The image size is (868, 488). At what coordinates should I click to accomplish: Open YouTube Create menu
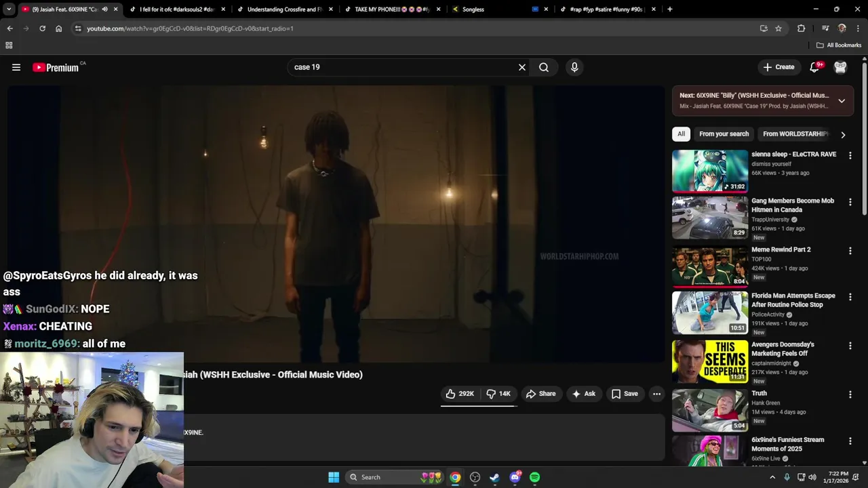(x=778, y=67)
